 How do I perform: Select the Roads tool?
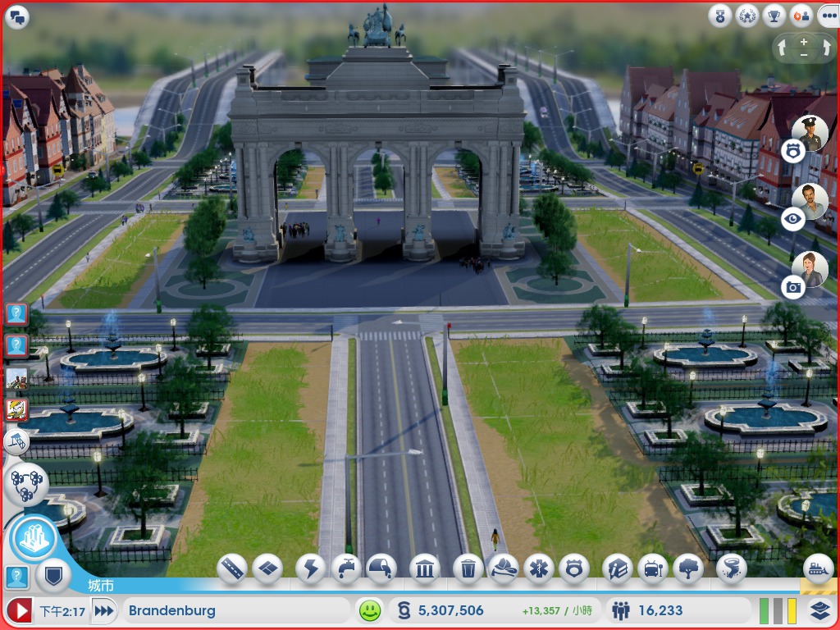[x=232, y=569]
